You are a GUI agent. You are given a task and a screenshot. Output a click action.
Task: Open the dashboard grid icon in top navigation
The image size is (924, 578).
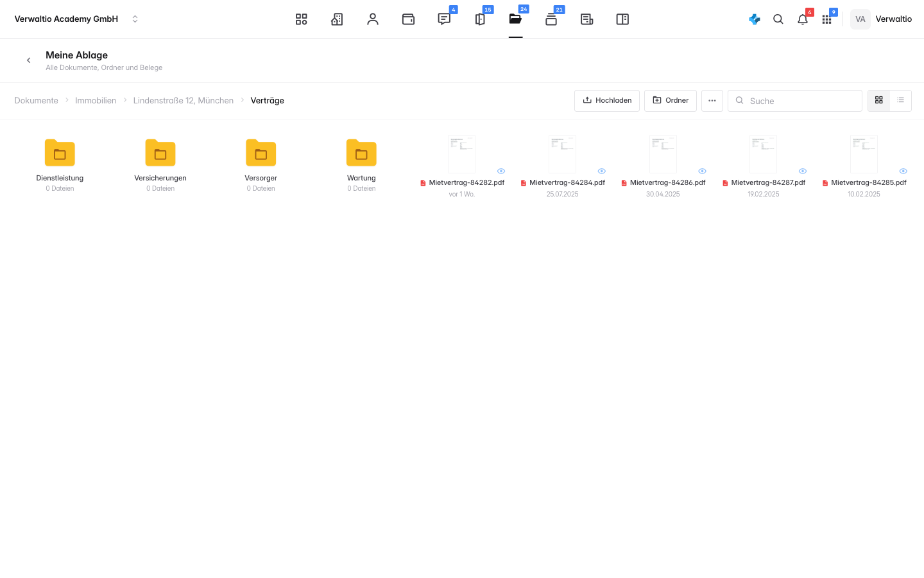click(301, 19)
